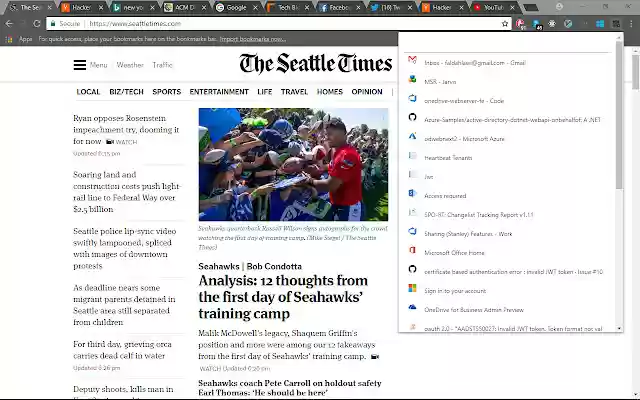640x400 pixels.
Task: Select the Access required entry
Action: [507, 196]
